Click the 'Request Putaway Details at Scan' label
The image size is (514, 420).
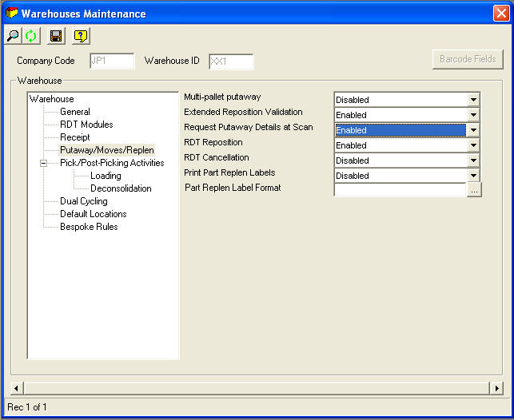click(x=249, y=127)
